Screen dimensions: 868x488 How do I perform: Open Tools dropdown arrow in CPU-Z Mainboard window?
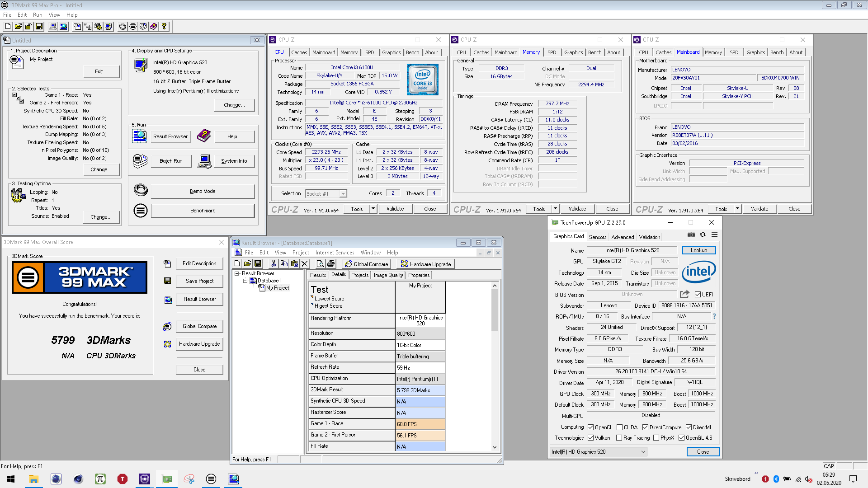pos(737,209)
